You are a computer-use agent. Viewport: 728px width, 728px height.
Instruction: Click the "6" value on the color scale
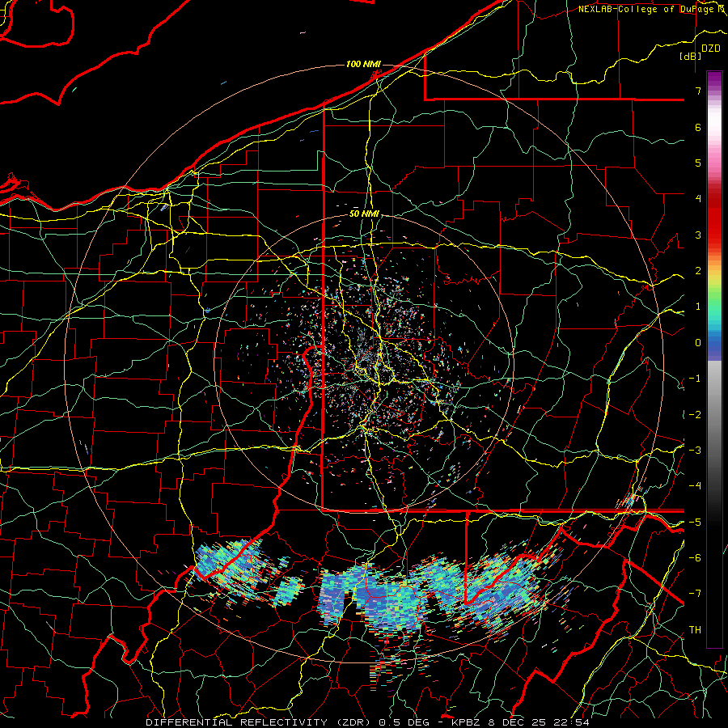click(x=698, y=127)
